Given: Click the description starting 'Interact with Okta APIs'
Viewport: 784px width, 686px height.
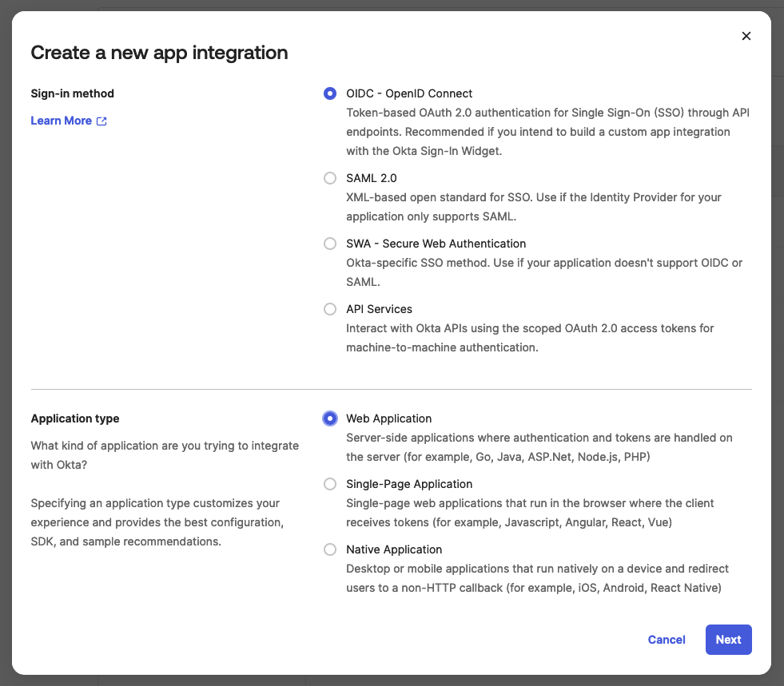Looking at the screenshot, I should pos(530,338).
